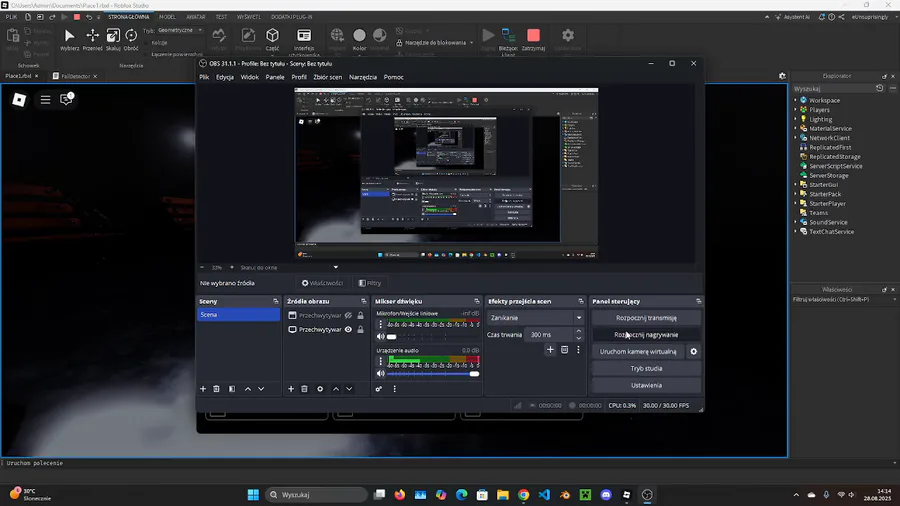900x506 pixels.
Task: Open Narzędzie do blokowania dropdown
Action: (x=471, y=43)
